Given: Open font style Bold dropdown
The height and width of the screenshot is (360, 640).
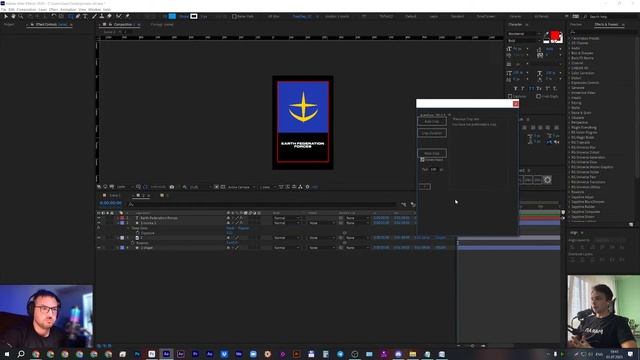Looking at the screenshot, I should pyautogui.click(x=524, y=41).
